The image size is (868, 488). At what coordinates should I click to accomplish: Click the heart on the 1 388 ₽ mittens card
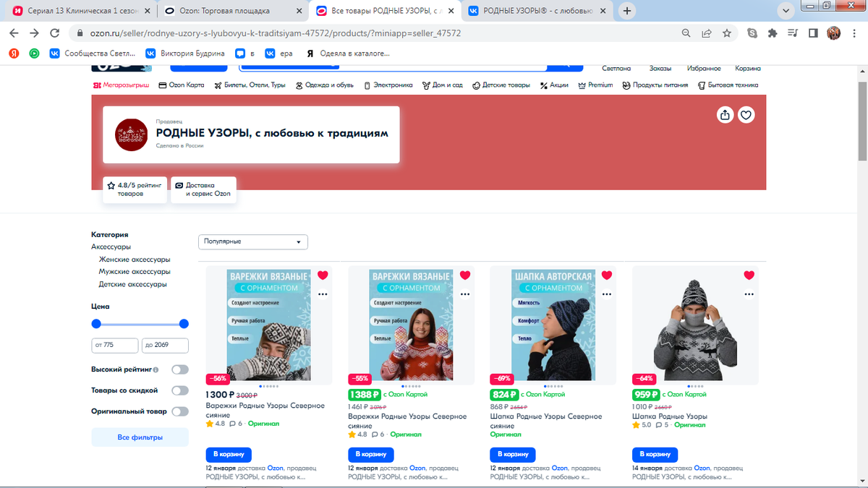coord(464,275)
